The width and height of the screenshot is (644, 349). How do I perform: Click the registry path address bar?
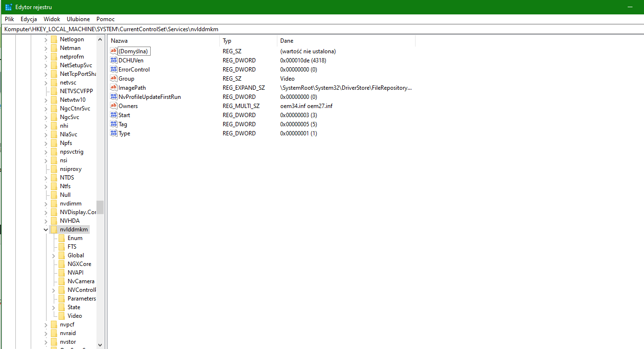point(322,29)
